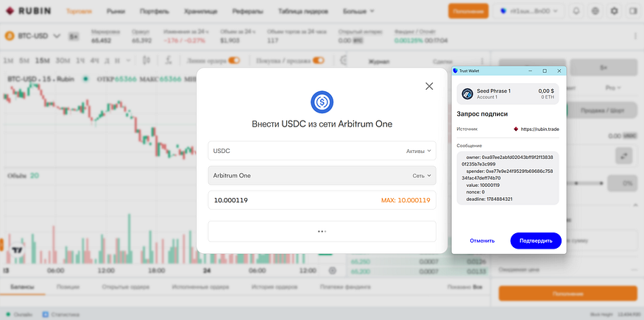Open the BTC-USD market selector

coord(33,36)
